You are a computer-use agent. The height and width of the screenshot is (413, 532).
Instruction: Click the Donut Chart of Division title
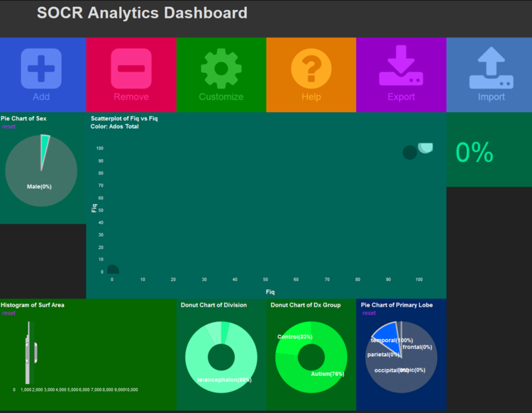pos(214,304)
